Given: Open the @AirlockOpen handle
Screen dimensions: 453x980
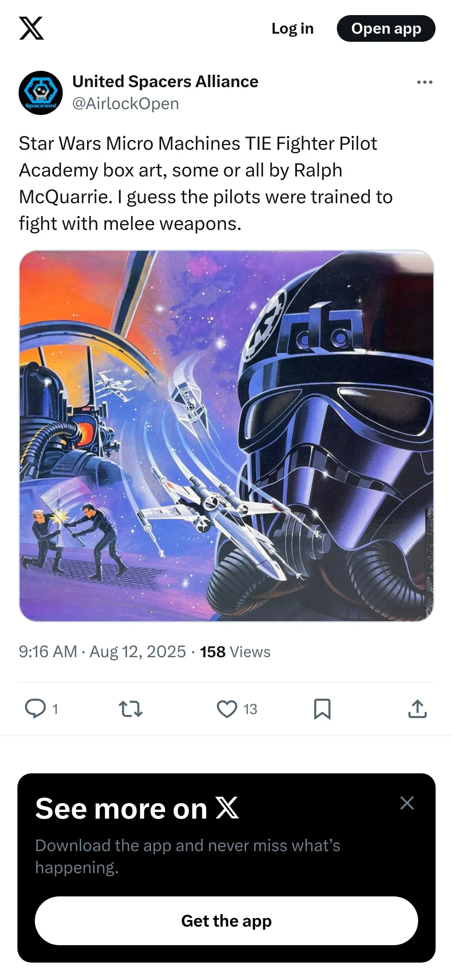Looking at the screenshot, I should (x=125, y=104).
